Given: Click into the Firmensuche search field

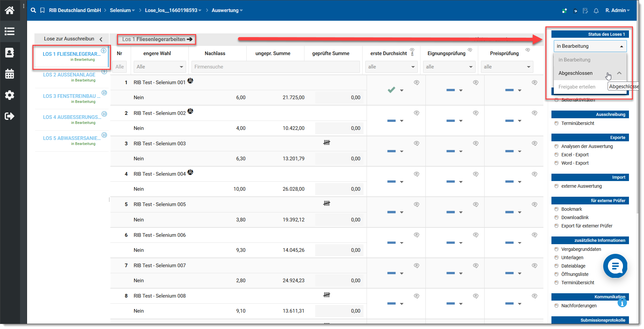Looking at the screenshot, I should (276, 67).
